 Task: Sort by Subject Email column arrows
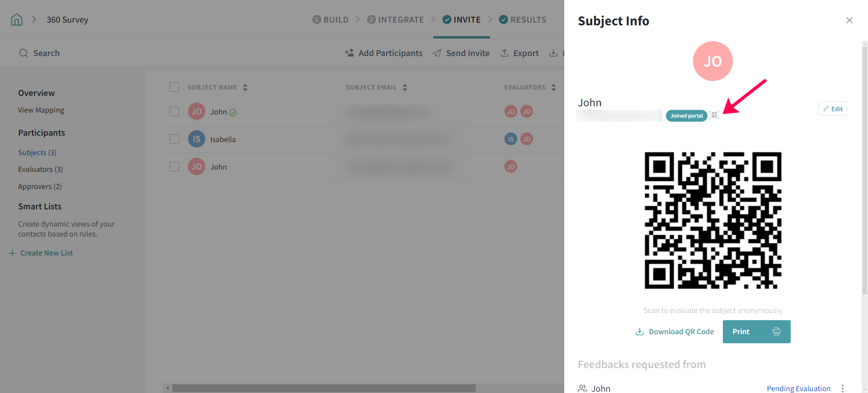(405, 87)
